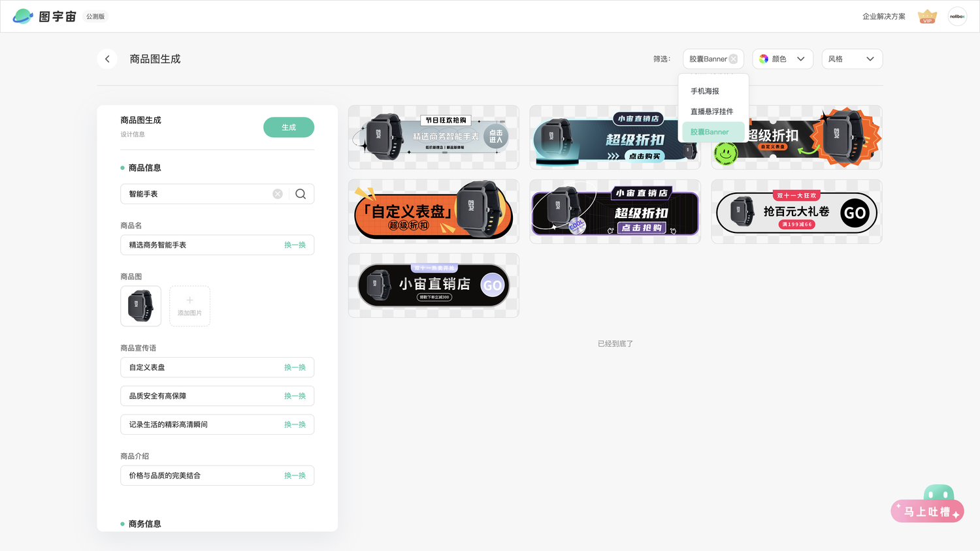Click the plus 添加图片 tile
Viewport: 980px width, 551px height.
click(189, 306)
